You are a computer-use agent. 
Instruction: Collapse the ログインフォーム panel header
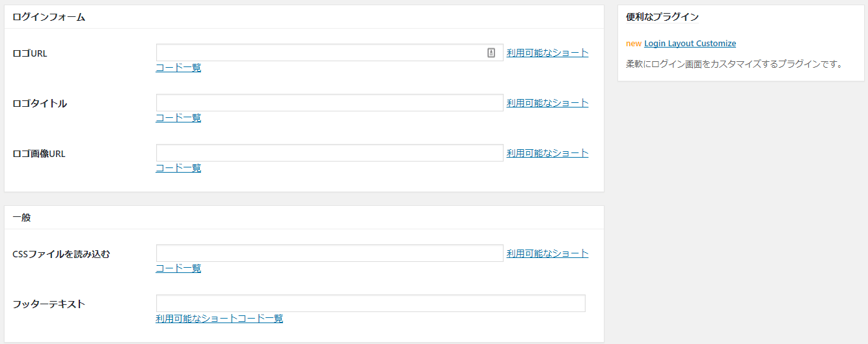click(x=304, y=18)
